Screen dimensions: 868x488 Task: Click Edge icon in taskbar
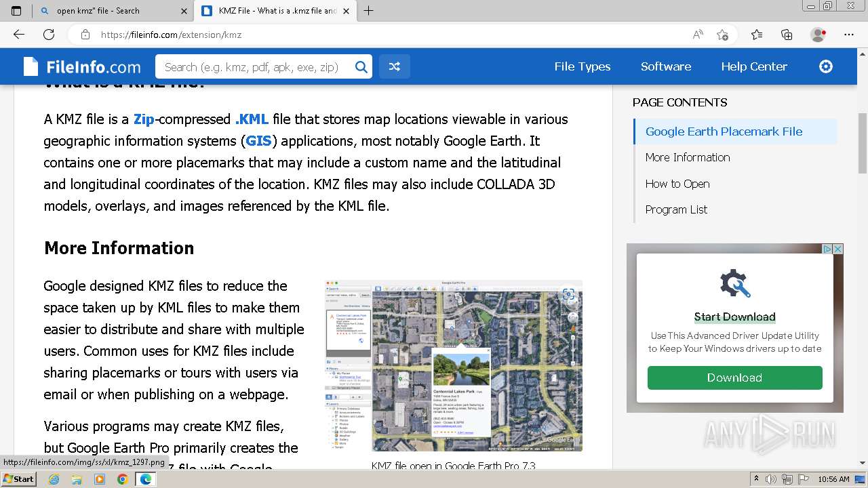tap(145, 479)
